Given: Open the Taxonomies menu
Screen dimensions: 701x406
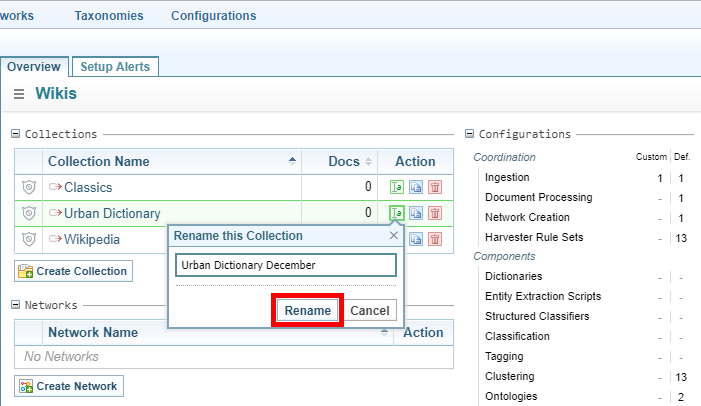Looking at the screenshot, I should (x=108, y=16).
